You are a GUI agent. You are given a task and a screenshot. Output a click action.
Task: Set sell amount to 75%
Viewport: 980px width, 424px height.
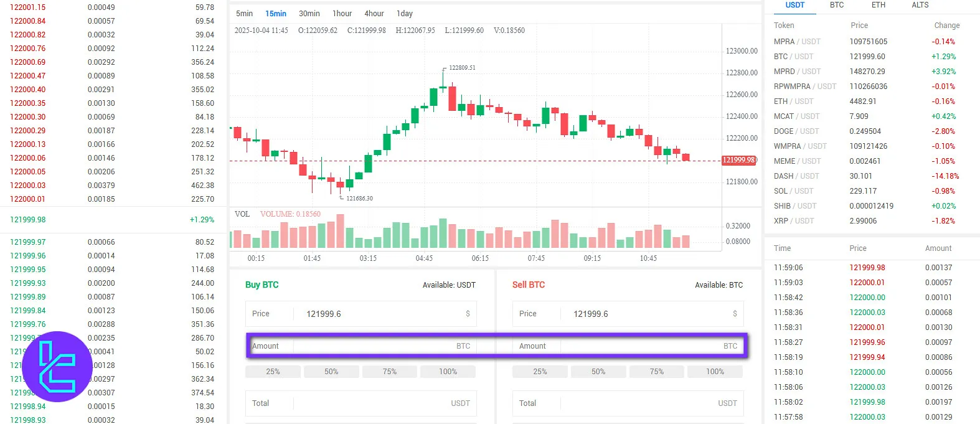(x=656, y=372)
